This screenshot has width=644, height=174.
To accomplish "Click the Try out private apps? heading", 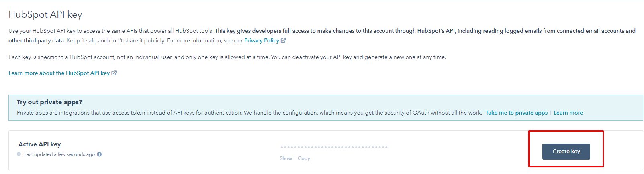I will point(49,102).
